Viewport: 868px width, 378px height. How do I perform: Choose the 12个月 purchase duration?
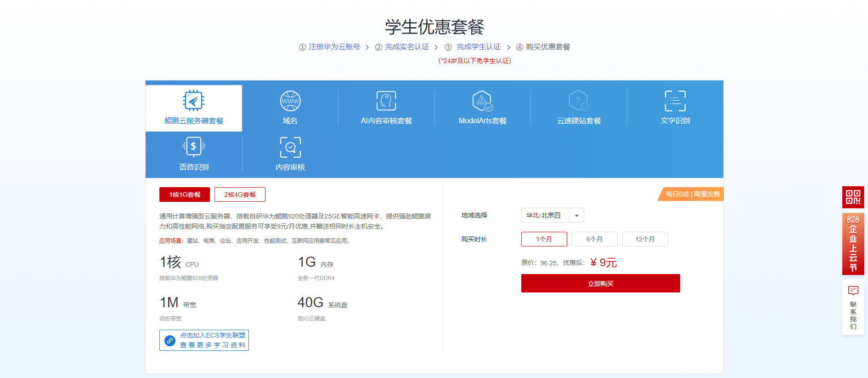coord(645,239)
